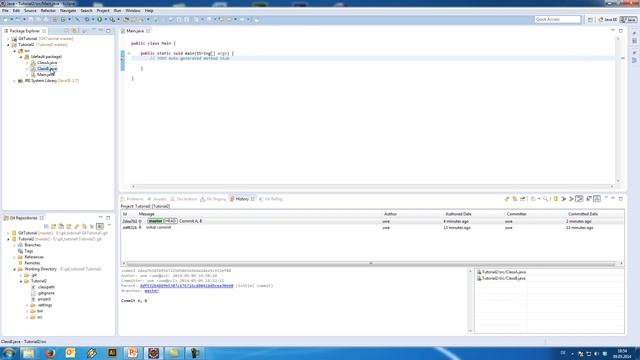Image resolution: width=640 pixels, height=360 pixels.
Task: Select .project file in Git Repositories
Action: tap(44, 299)
